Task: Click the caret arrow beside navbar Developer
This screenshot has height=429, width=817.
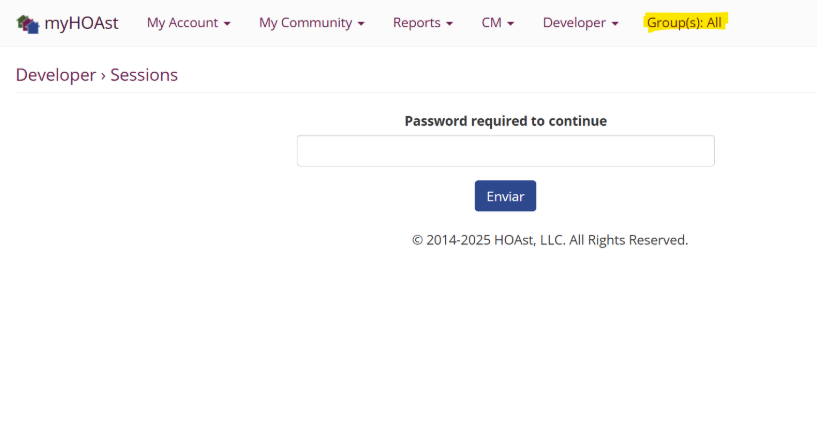Action: 615,24
